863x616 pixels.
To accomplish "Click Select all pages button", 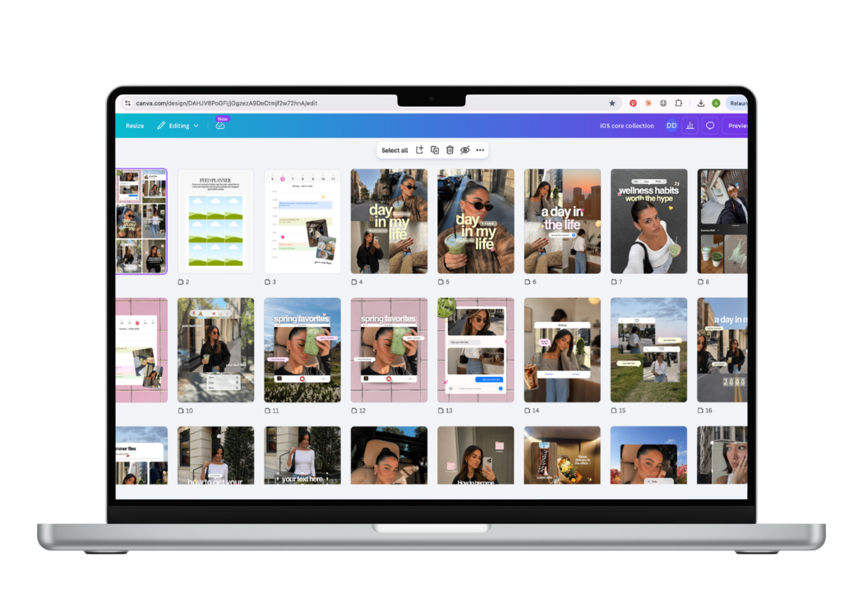I will pyautogui.click(x=395, y=150).
